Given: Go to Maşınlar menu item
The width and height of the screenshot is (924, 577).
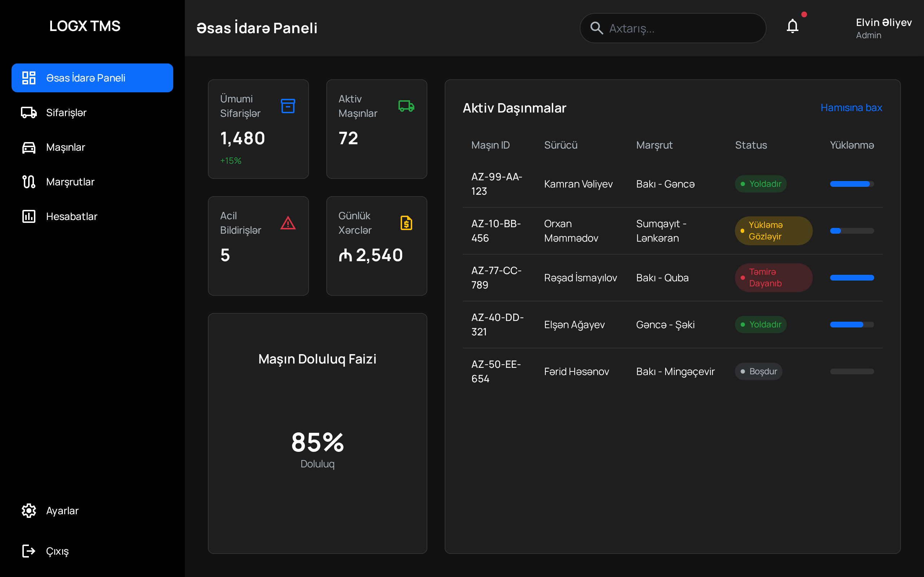Looking at the screenshot, I should (x=65, y=147).
